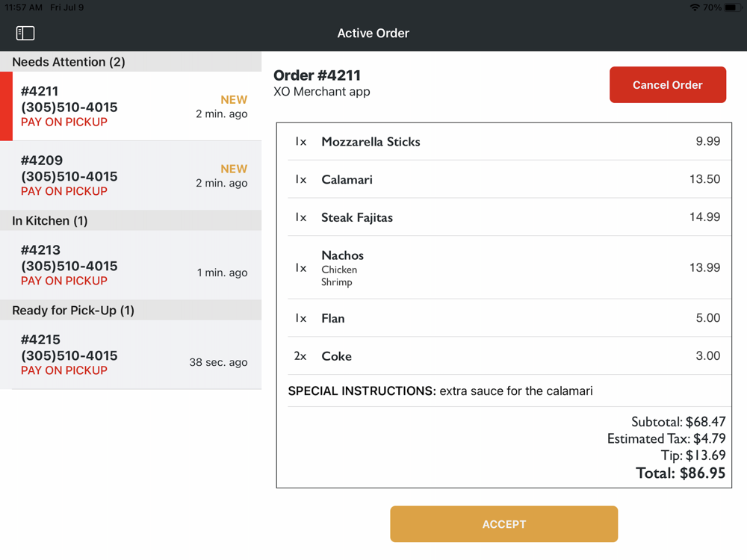747x560 pixels.
Task: Click the NEW badge on order #4211
Action: [234, 99]
